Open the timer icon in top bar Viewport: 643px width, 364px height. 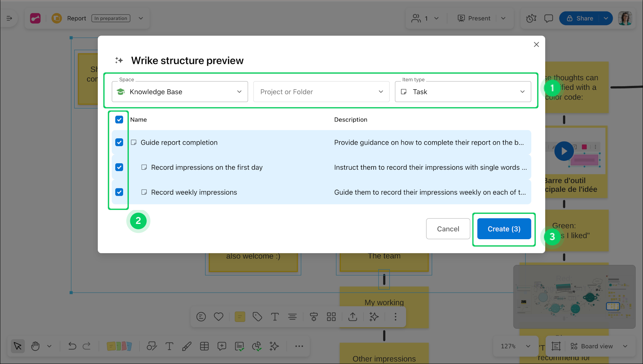click(531, 19)
